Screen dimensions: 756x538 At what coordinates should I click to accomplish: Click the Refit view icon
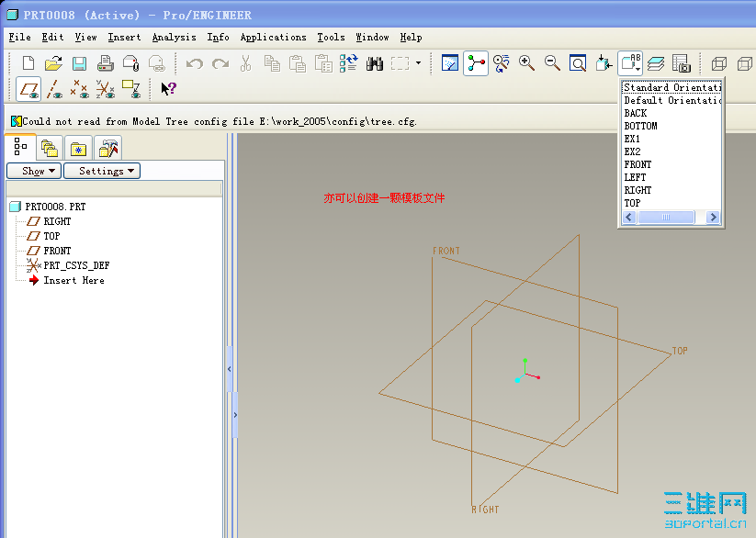pyautogui.click(x=578, y=63)
